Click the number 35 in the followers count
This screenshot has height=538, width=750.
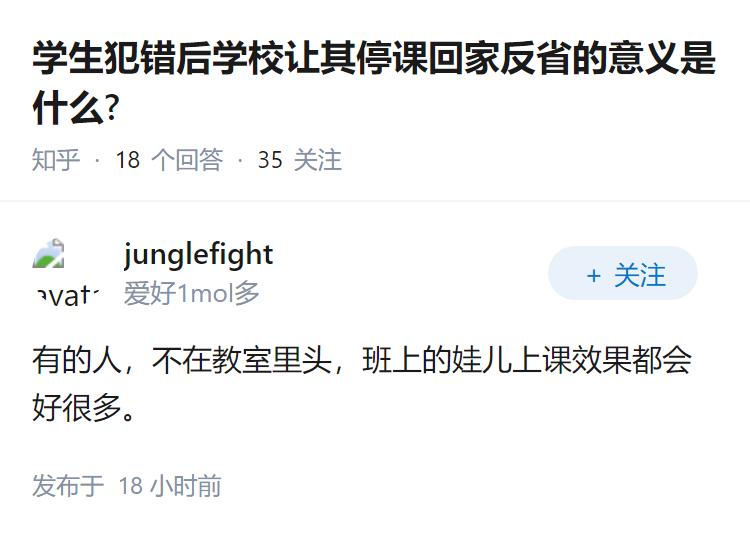pyautogui.click(x=270, y=160)
